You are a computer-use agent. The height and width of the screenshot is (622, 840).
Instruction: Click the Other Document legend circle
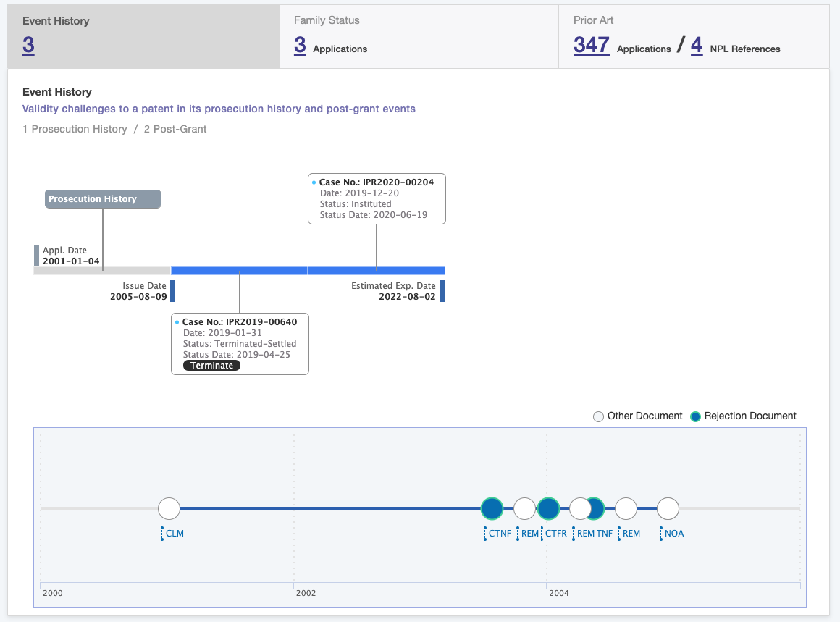(598, 417)
